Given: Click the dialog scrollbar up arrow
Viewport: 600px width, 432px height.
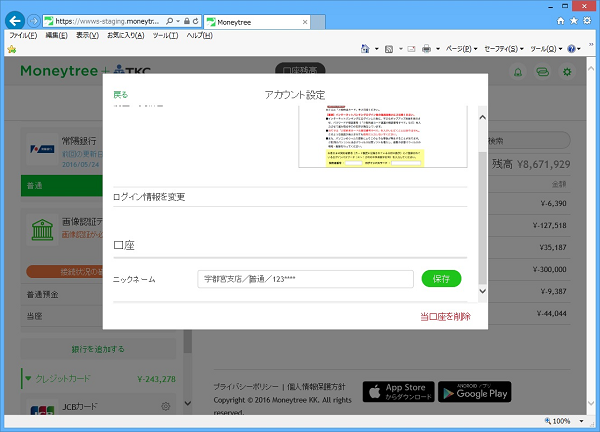Looking at the screenshot, I should [483, 117].
